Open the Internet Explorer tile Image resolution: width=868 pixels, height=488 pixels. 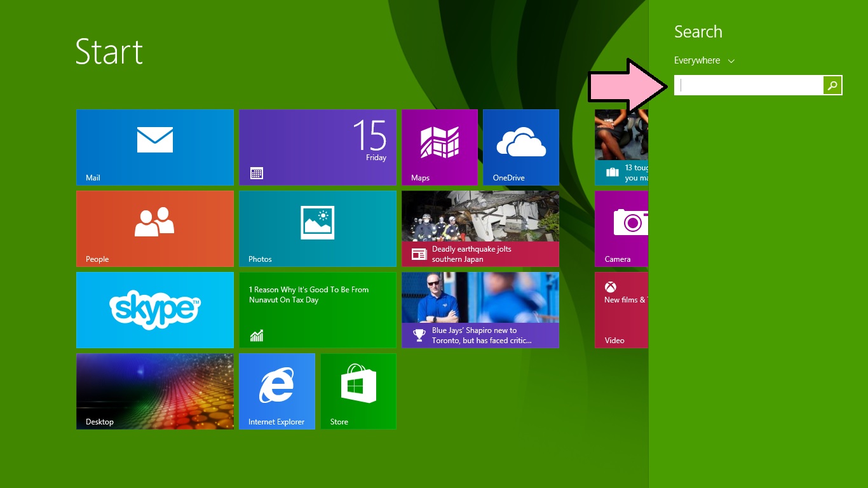tap(277, 391)
